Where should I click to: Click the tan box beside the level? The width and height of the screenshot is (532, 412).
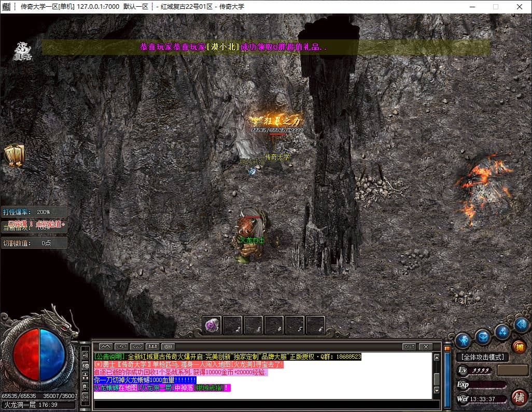coord(513,370)
